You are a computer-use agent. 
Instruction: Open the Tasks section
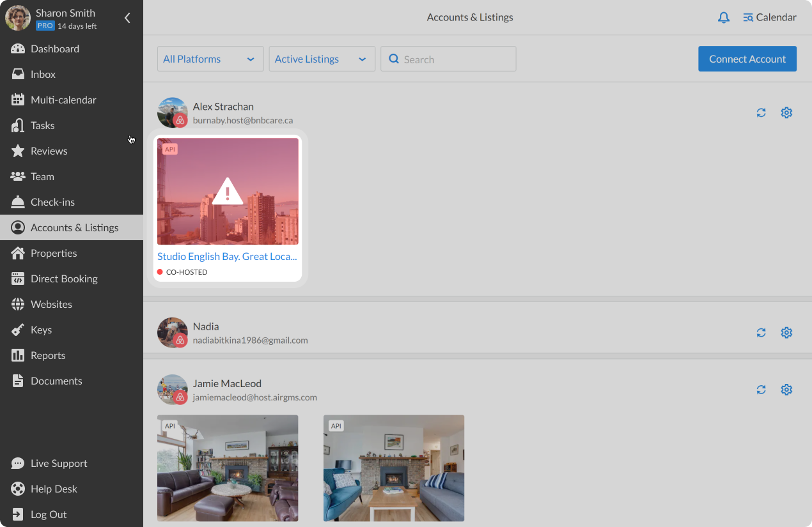point(72,125)
